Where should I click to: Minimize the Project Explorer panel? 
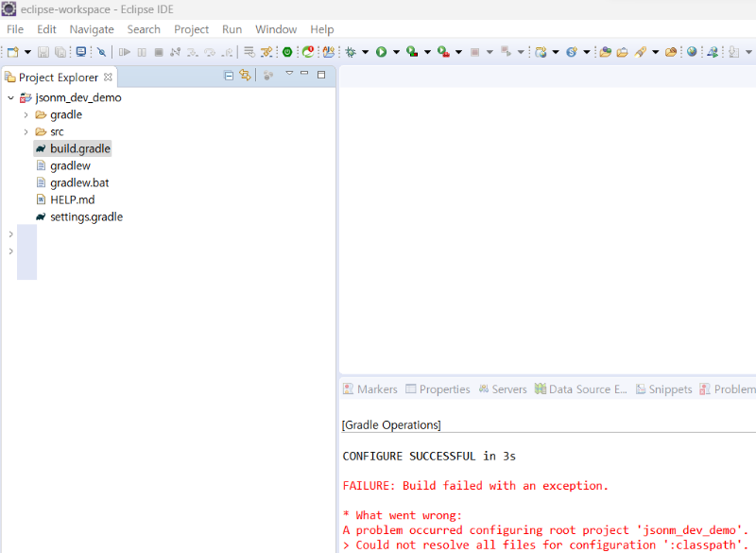pos(304,74)
